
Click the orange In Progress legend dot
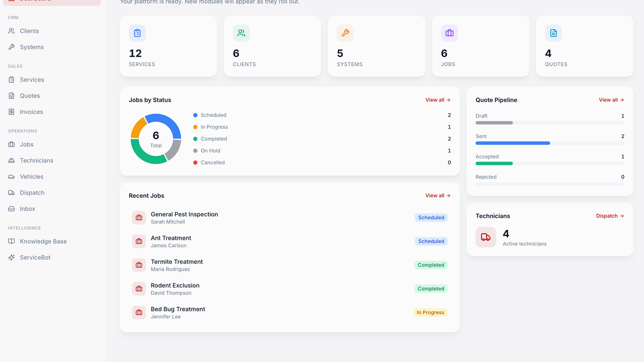(195, 127)
